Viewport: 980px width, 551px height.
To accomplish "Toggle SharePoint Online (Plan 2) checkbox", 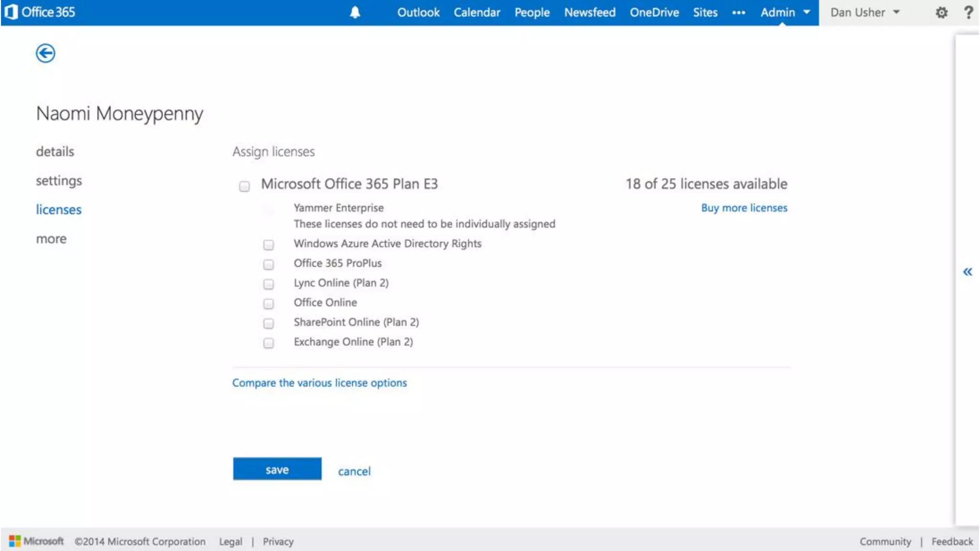I will coord(268,323).
